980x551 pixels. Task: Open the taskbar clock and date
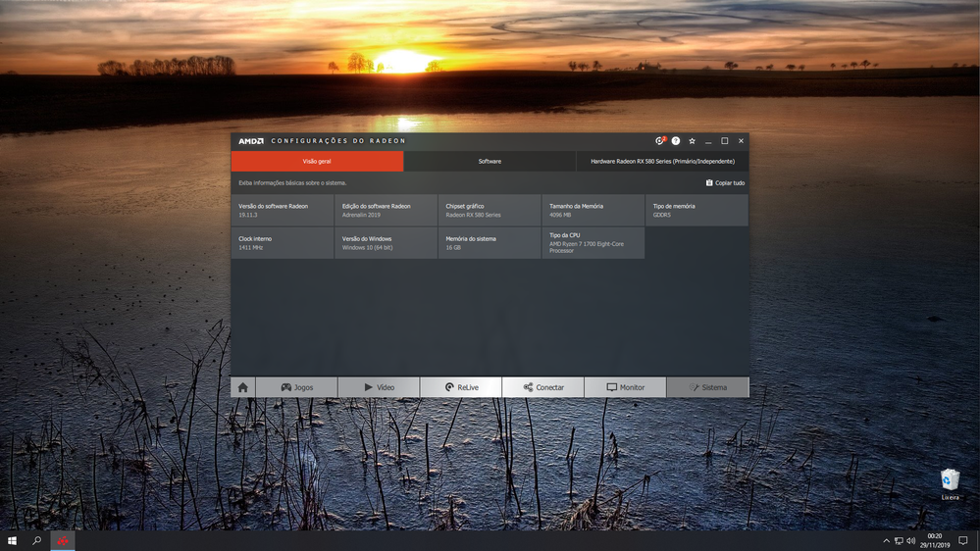pyautogui.click(x=934, y=540)
